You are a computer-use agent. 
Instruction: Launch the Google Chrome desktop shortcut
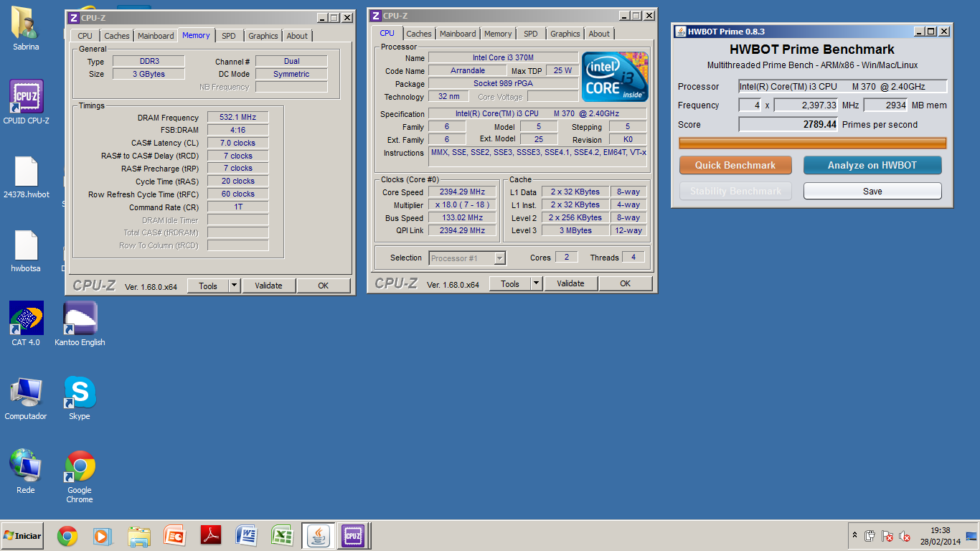tap(80, 477)
